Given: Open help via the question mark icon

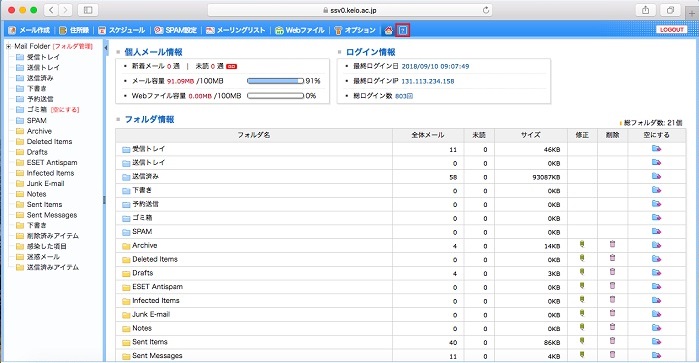Looking at the screenshot, I should pos(403,30).
